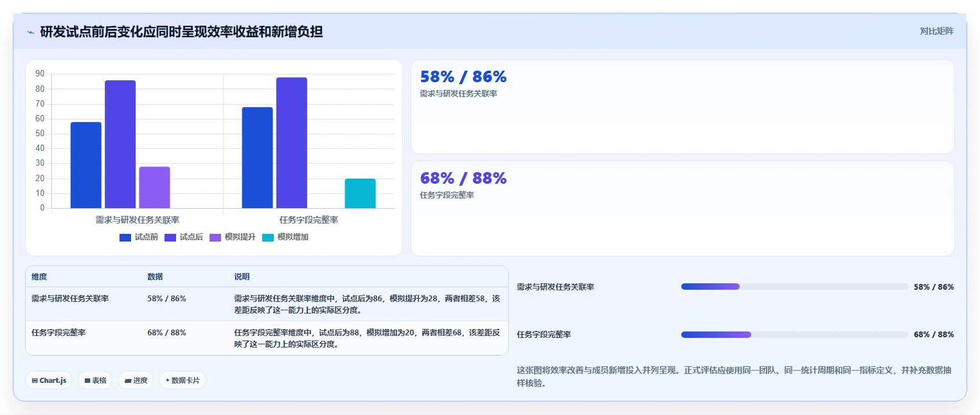Click the 数据 column header in the table

(155, 277)
